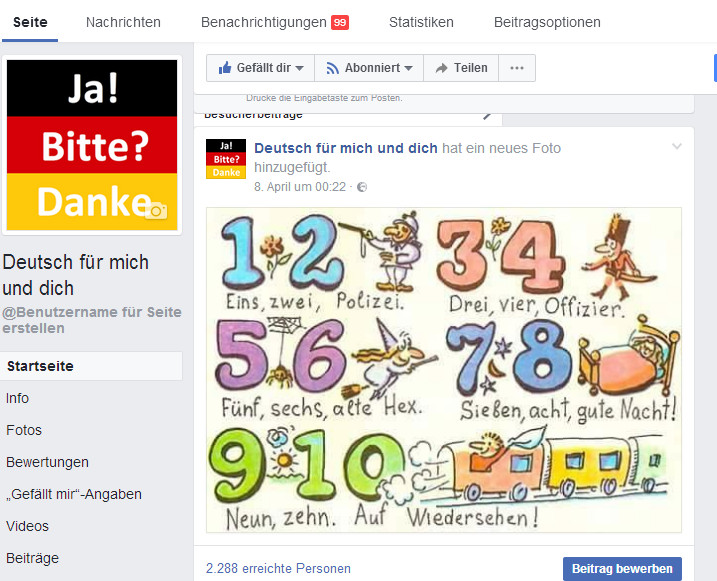Open the counting rhyme photo in the post
717x581 pixels.
[444, 370]
